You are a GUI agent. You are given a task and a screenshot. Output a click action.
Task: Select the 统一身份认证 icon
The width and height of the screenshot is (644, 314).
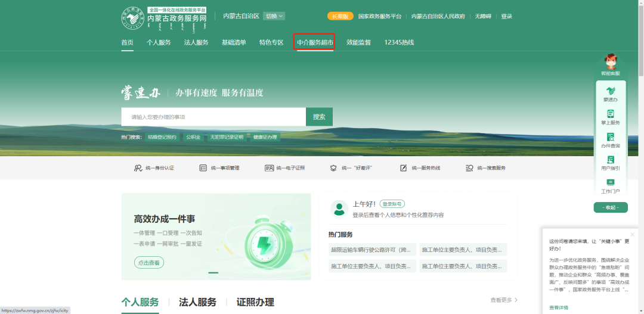138,168
